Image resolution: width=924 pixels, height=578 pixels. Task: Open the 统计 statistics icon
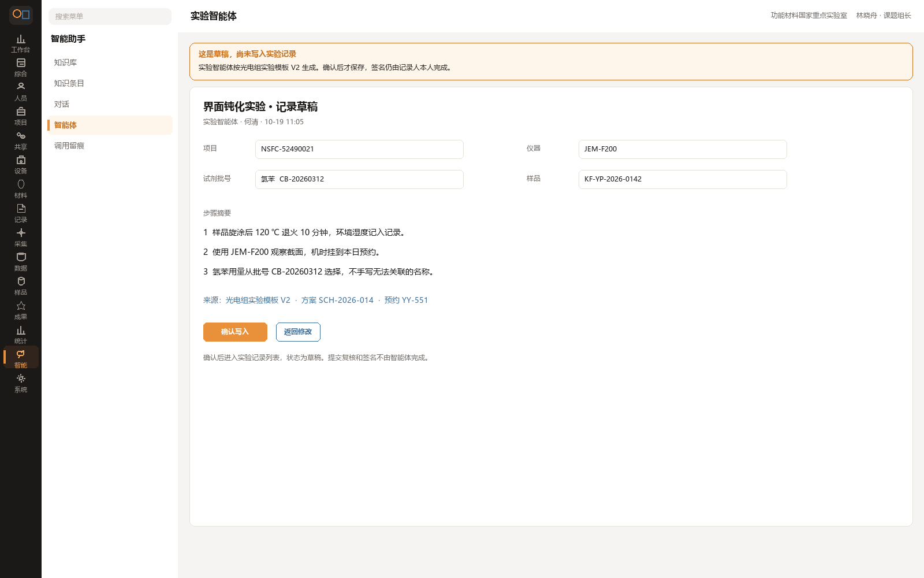point(21,335)
